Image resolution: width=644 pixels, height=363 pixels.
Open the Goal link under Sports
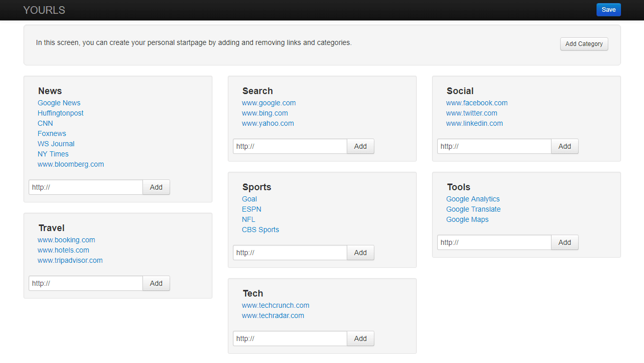point(249,199)
